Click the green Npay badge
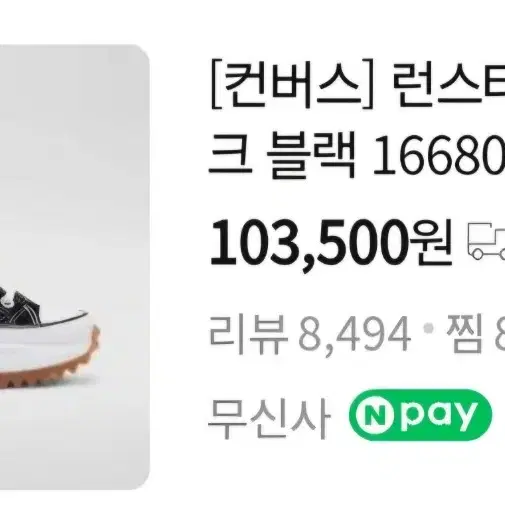Image resolution: width=505 pixels, height=505 pixels. (x=420, y=415)
